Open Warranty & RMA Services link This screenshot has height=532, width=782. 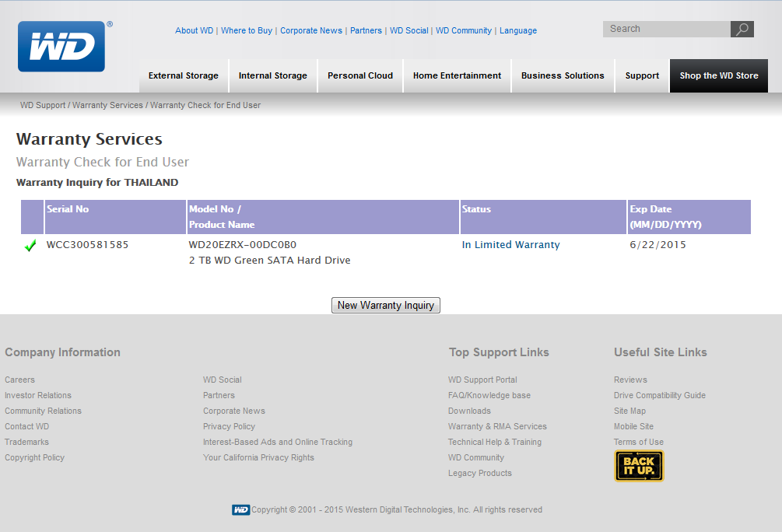(497, 426)
